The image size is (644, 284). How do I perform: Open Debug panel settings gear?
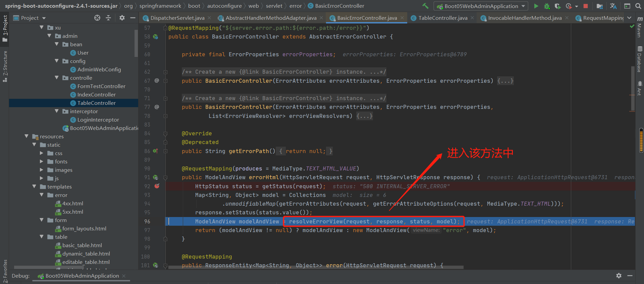(619, 276)
